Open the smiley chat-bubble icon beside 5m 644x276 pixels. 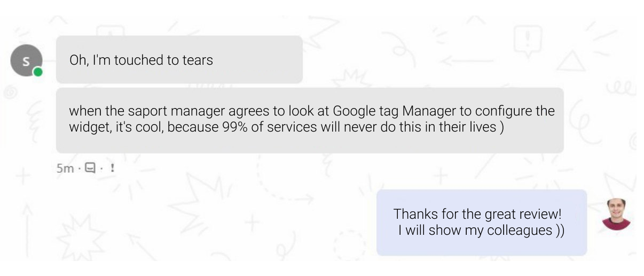click(x=89, y=168)
